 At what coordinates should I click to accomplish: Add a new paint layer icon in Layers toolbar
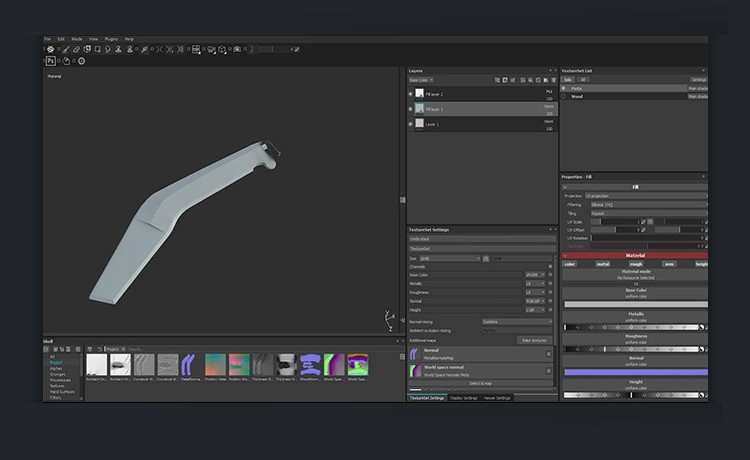[x=523, y=80]
